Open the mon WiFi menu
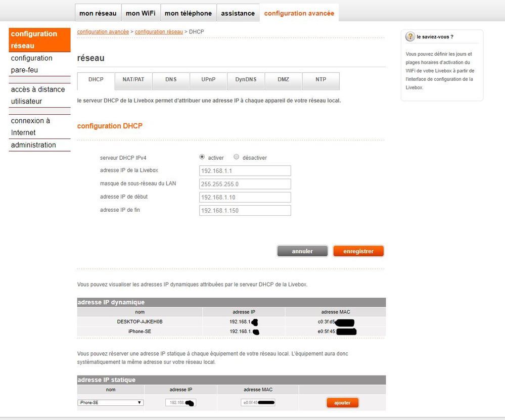Viewport: 505px width, 420px height. (x=141, y=13)
